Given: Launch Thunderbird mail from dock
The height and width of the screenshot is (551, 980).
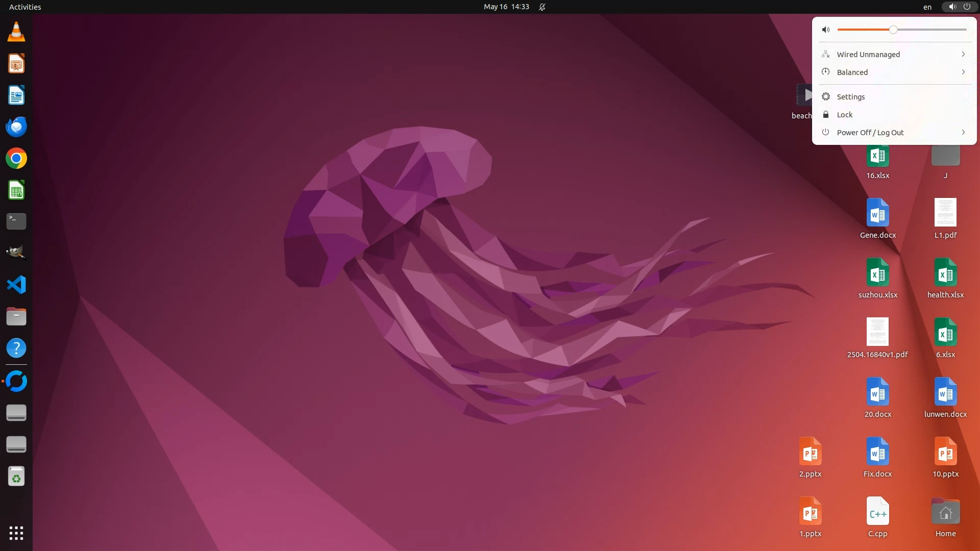Looking at the screenshot, I should [x=16, y=127].
